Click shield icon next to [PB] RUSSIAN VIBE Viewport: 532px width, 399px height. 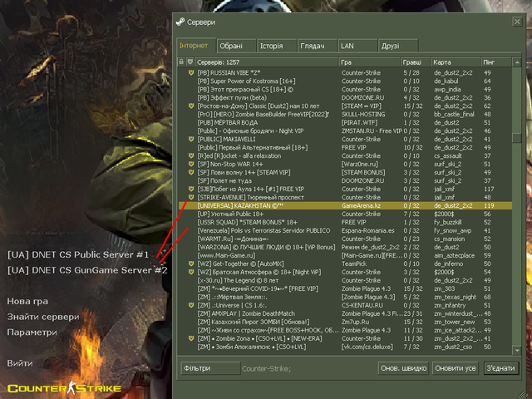click(x=191, y=72)
